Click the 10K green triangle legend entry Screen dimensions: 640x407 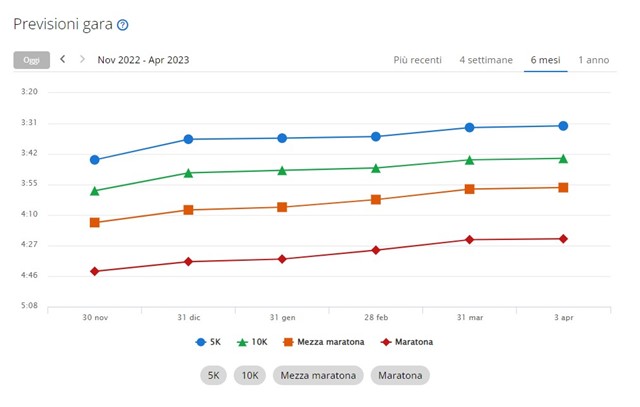[252, 342]
